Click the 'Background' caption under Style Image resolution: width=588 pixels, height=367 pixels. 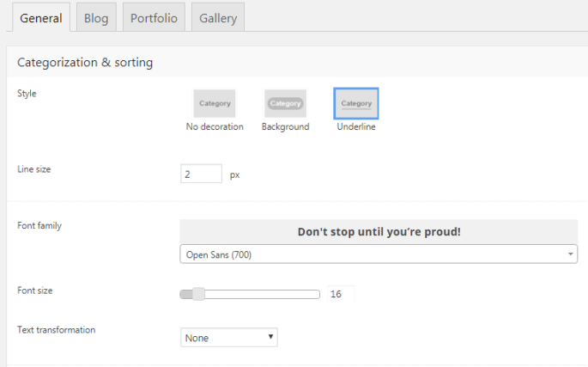coord(285,127)
